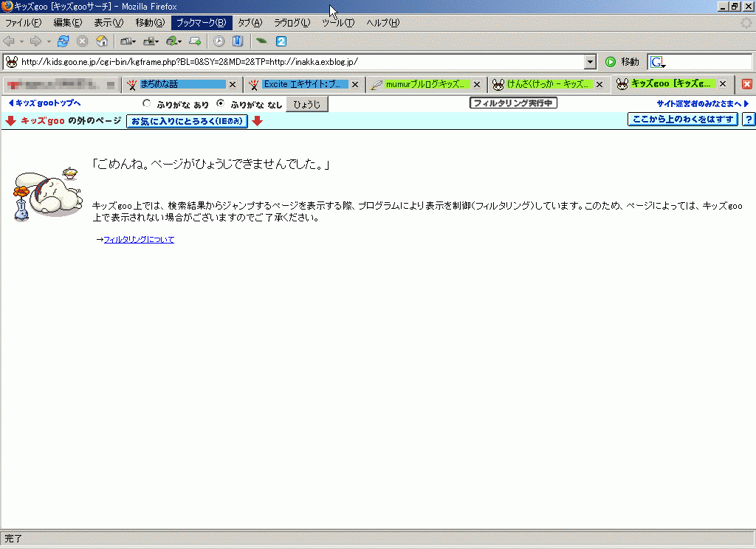This screenshot has height=549, width=756.
Task: Select the ふりがな なし radio button
Action: coord(220,103)
